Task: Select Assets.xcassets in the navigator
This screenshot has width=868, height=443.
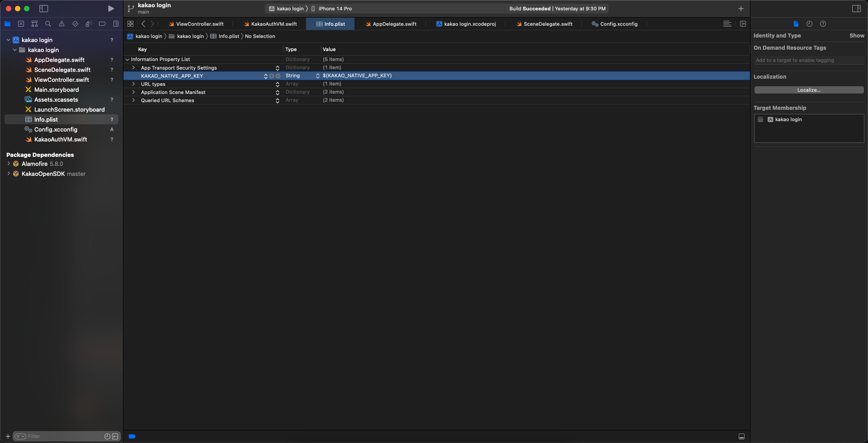Action: 56,99
